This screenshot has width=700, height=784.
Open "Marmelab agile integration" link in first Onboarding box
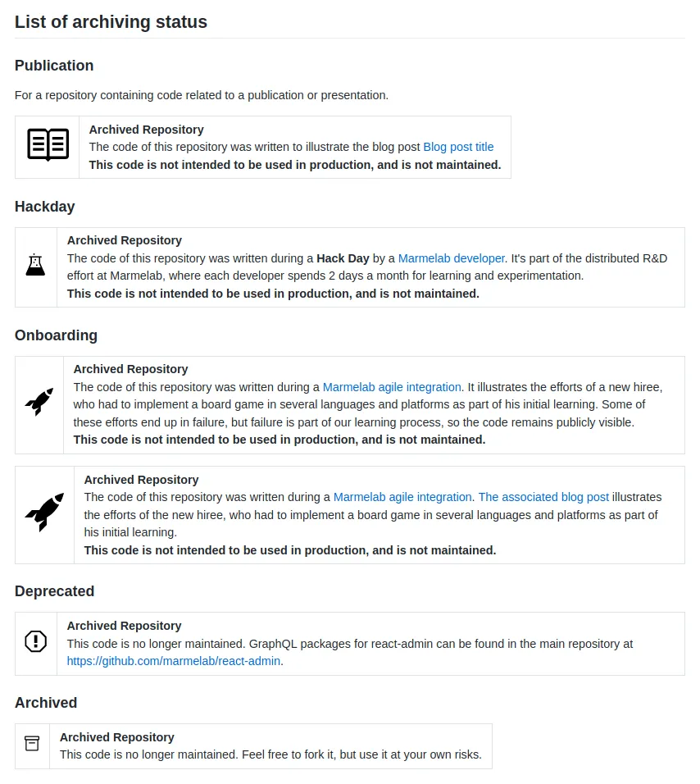click(392, 387)
